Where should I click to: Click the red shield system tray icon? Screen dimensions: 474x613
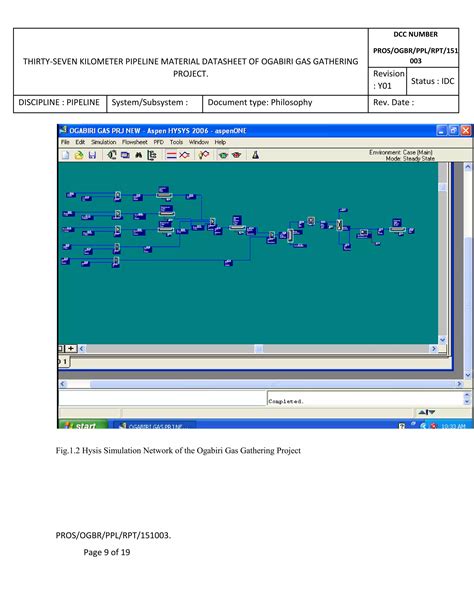433,426
